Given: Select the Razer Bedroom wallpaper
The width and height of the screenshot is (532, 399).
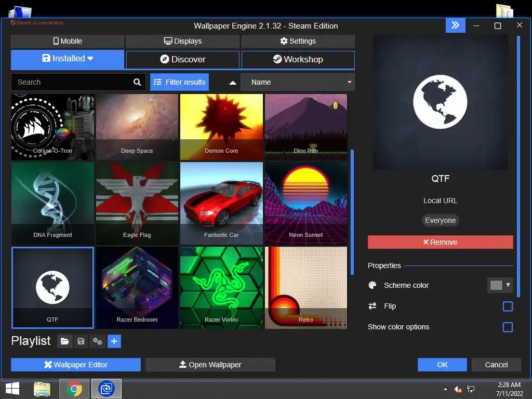Looking at the screenshot, I should tap(137, 288).
